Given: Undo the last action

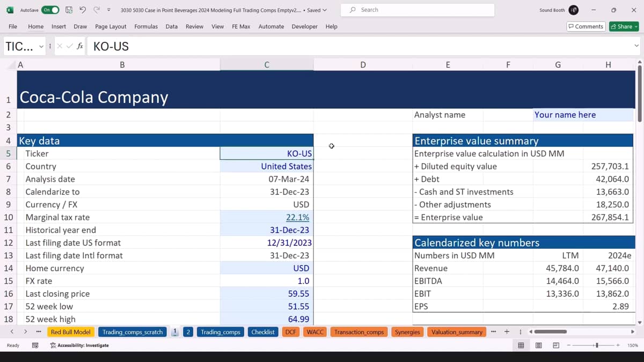Looking at the screenshot, I should point(83,10).
